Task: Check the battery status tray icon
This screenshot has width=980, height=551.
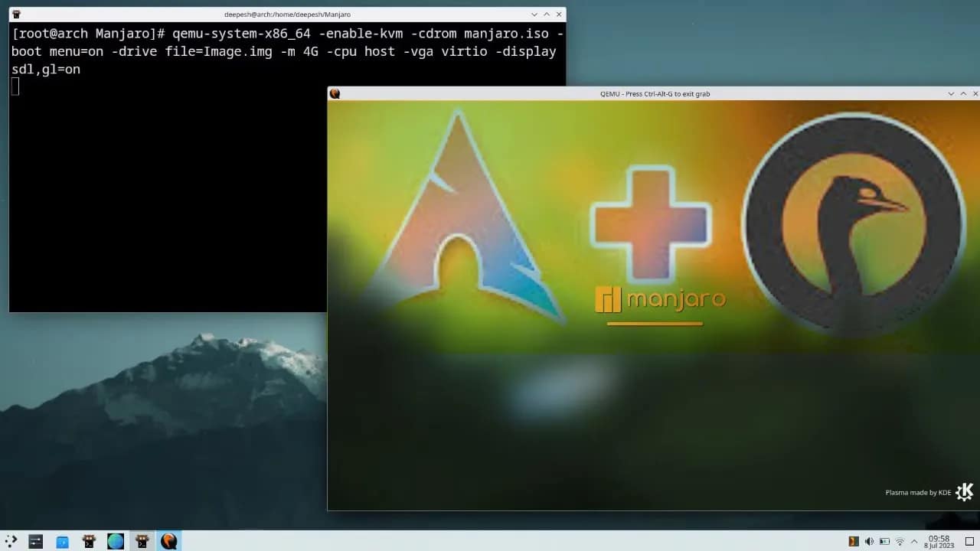Action: [x=884, y=541]
